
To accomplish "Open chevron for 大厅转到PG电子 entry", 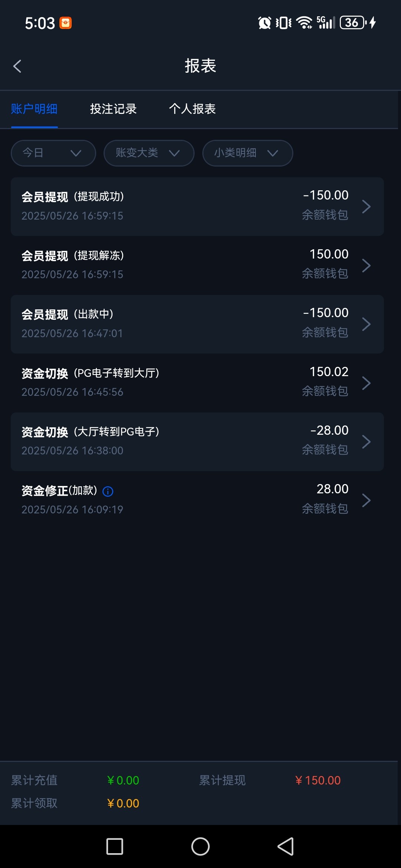I will point(366,442).
